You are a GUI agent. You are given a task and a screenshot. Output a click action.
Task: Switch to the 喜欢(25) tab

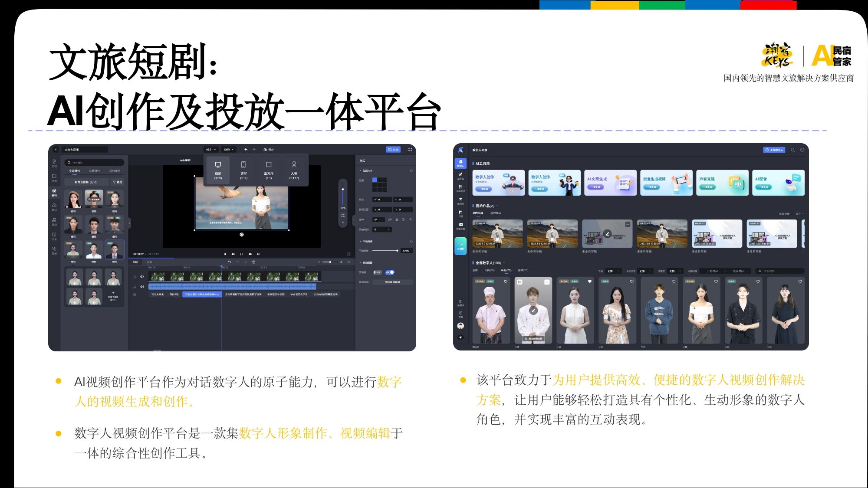(523, 270)
